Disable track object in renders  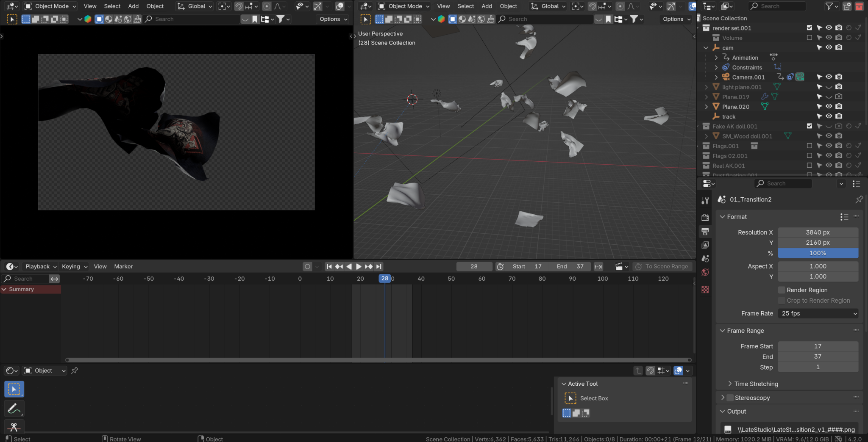point(839,116)
